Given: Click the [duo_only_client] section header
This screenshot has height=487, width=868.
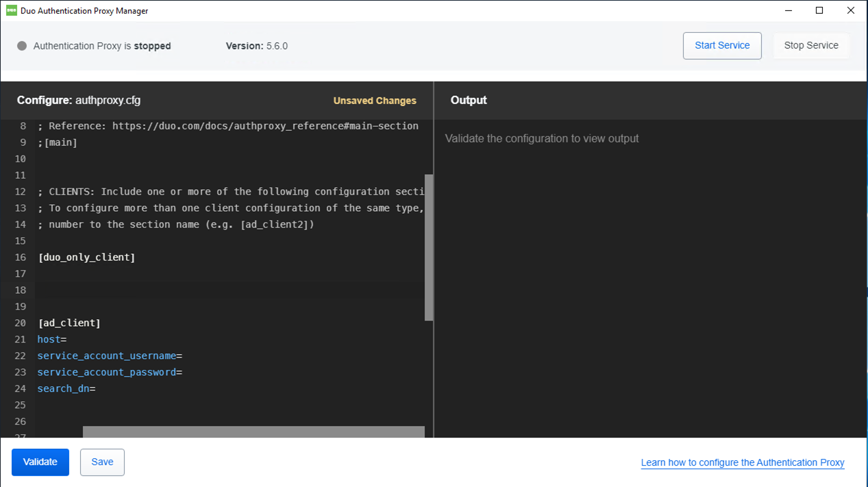Looking at the screenshot, I should tap(87, 258).
